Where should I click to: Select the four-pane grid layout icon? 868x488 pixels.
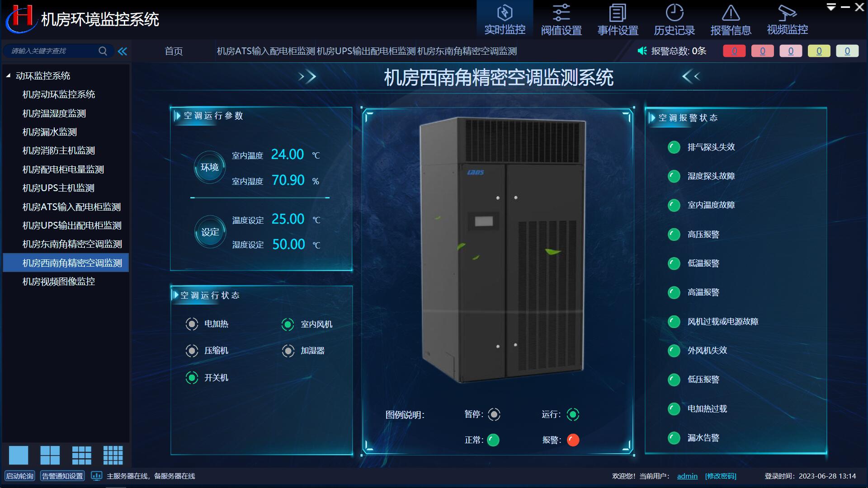[x=50, y=455]
